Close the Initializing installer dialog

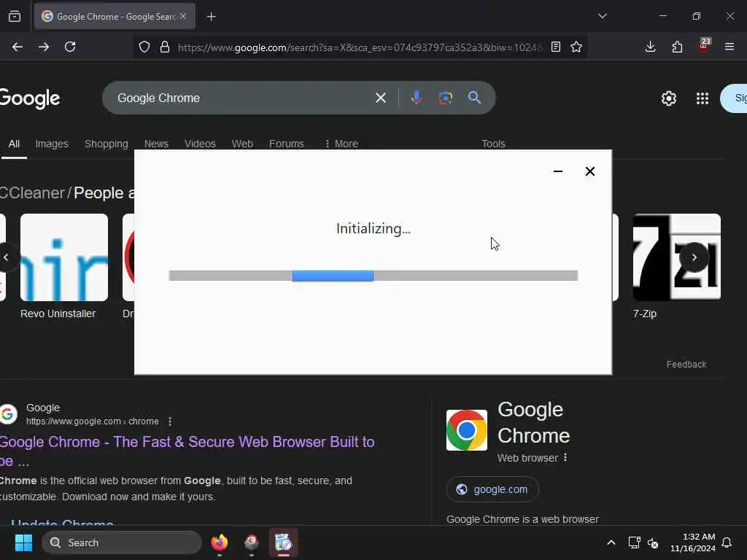(x=589, y=171)
